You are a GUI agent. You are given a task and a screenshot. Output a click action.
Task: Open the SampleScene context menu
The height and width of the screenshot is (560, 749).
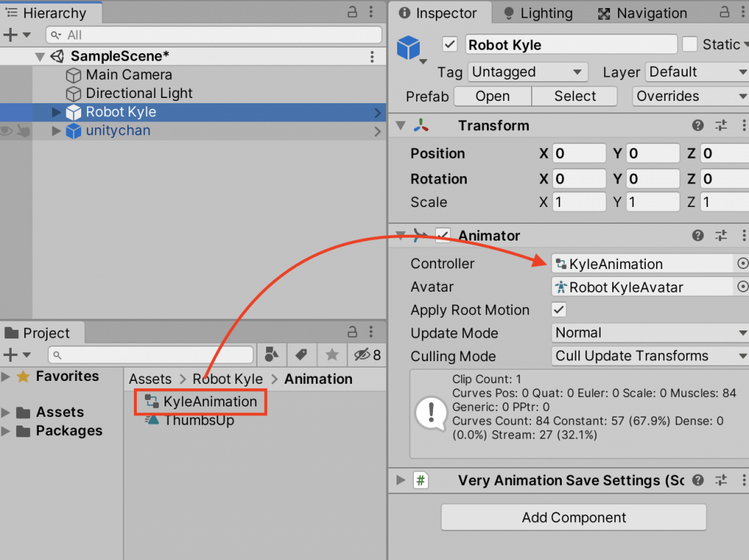click(x=372, y=57)
